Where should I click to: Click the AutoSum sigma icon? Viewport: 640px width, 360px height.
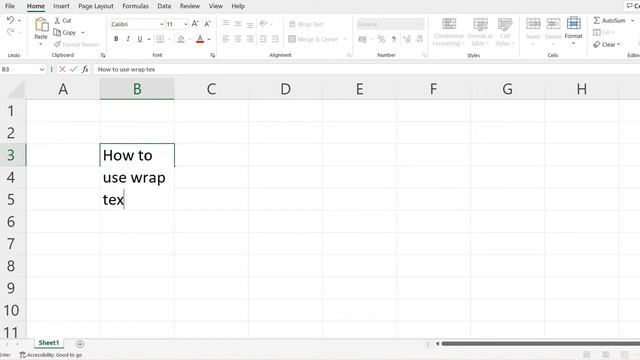tap(597, 20)
